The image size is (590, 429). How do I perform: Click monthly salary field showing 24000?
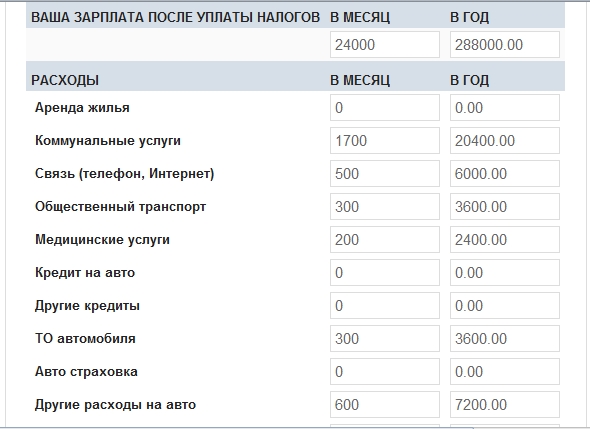(x=385, y=45)
